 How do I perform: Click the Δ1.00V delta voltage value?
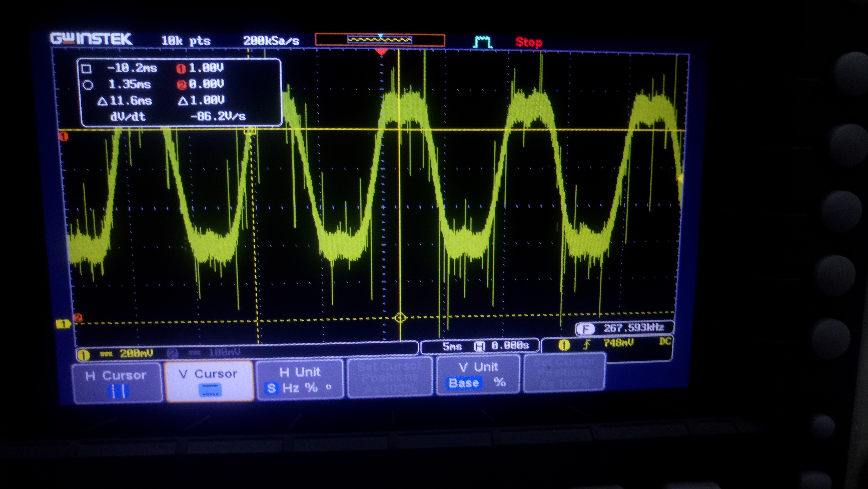coord(201,100)
